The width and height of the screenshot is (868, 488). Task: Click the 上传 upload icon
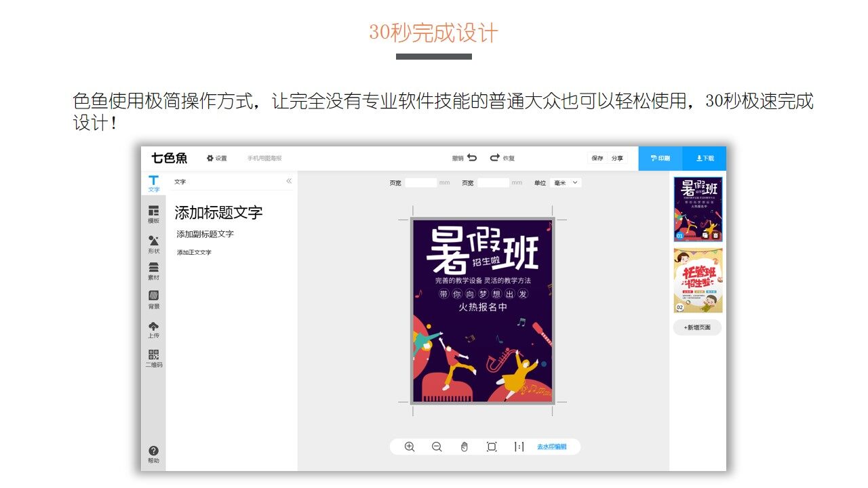154,329
